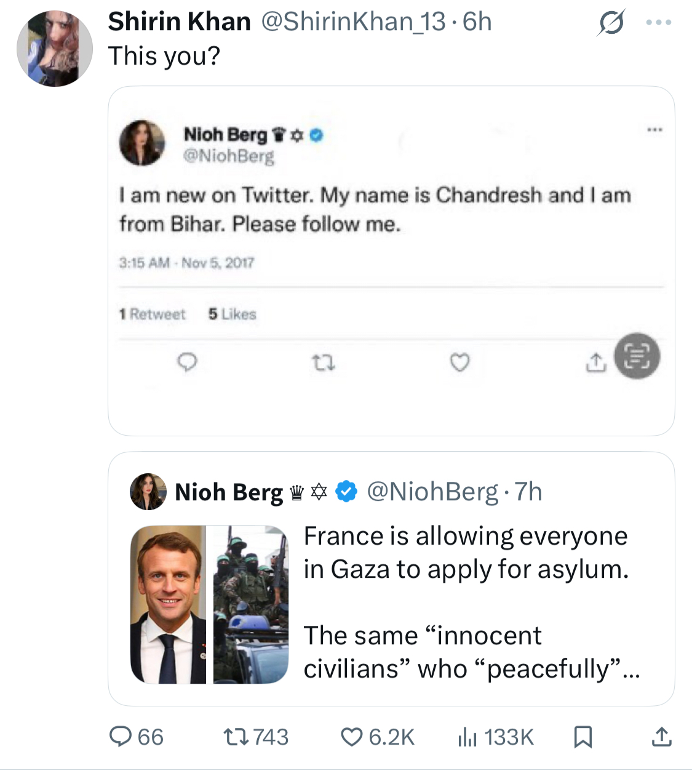The height and width of the screenshot is (784, 692).
Task: Tap the comment bubble inside screenshot
Action: click(187, 362)
